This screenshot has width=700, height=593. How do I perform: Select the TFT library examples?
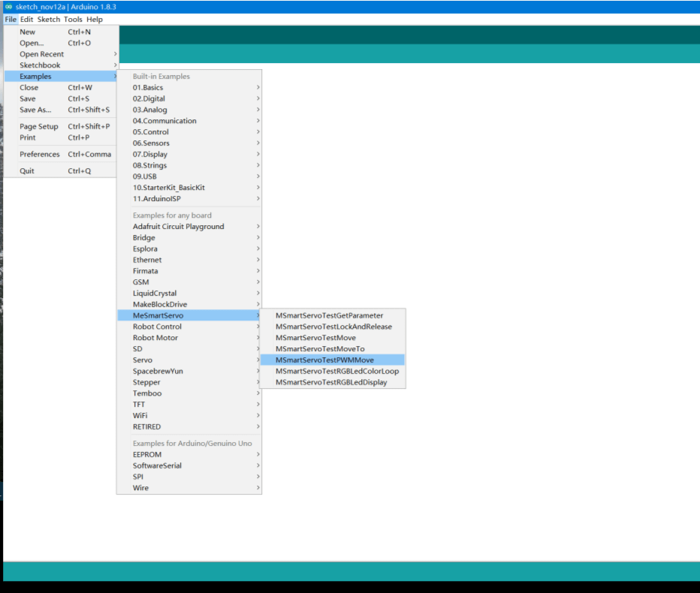(189, 405)
